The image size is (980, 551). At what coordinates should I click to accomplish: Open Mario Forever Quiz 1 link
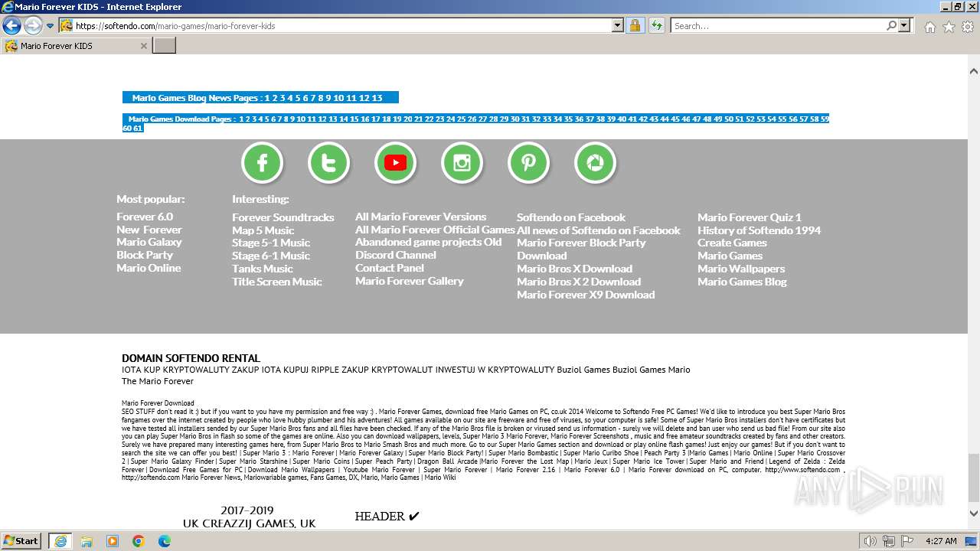(750, 217)
